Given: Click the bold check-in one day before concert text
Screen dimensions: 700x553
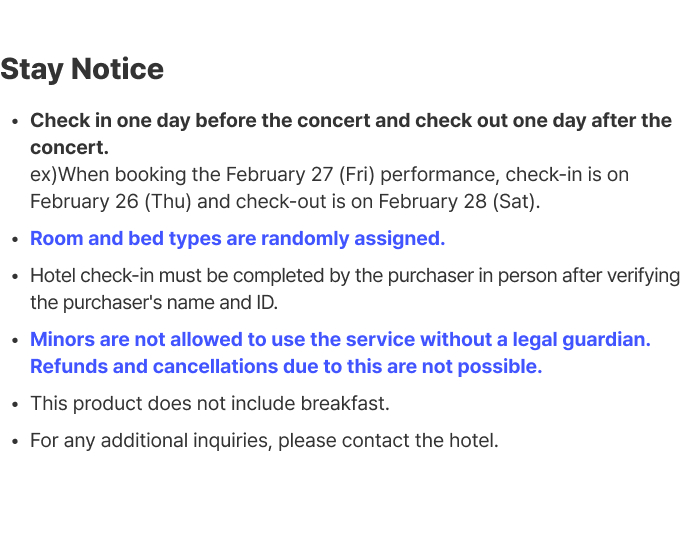Looking at the screenshot, I should point(350,121).
